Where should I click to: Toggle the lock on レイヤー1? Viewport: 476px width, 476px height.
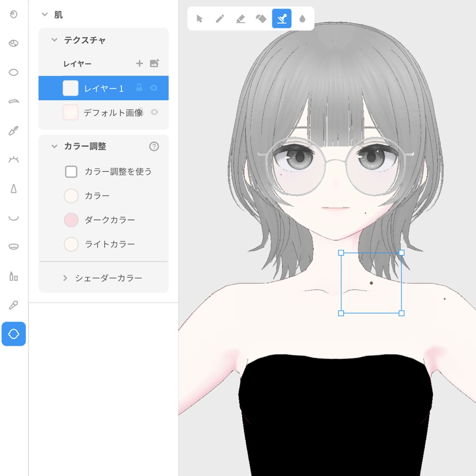pos(139,88)
